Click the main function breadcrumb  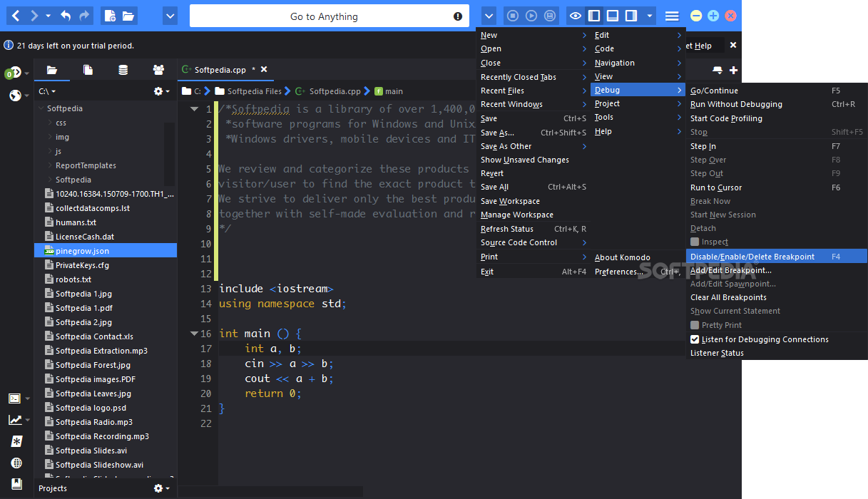tap(389, 91)
